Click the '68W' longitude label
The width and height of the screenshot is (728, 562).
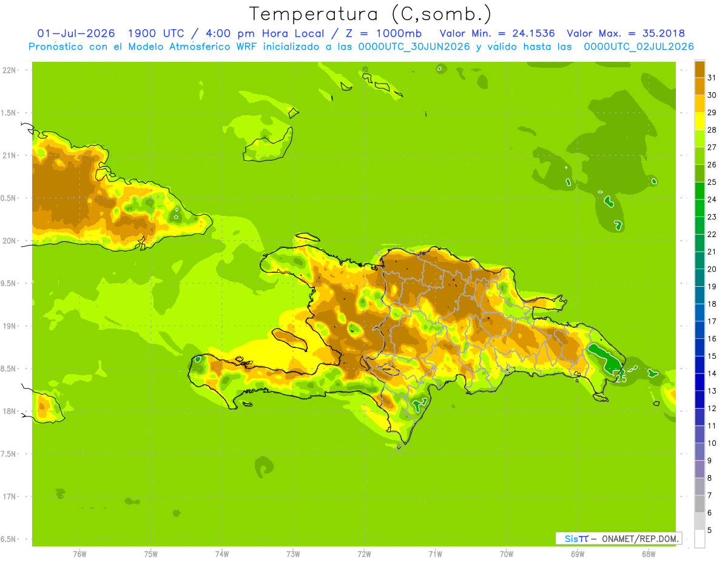coord(649,554)
